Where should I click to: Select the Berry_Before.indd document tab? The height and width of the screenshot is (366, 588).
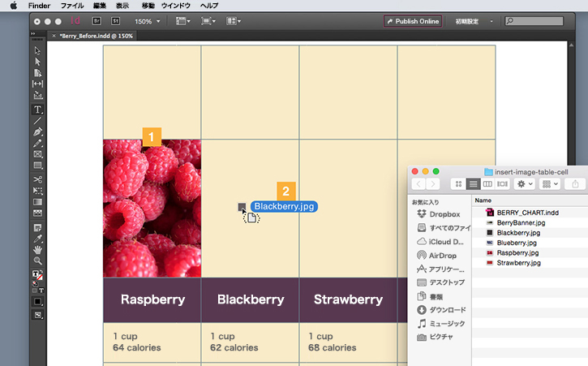(x=96, y=36)
